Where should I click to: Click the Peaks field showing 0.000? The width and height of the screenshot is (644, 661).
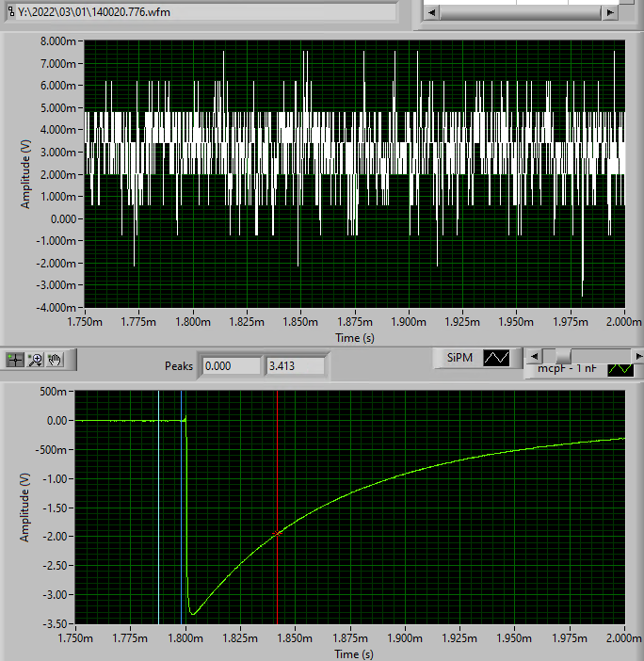coord(232,366)
